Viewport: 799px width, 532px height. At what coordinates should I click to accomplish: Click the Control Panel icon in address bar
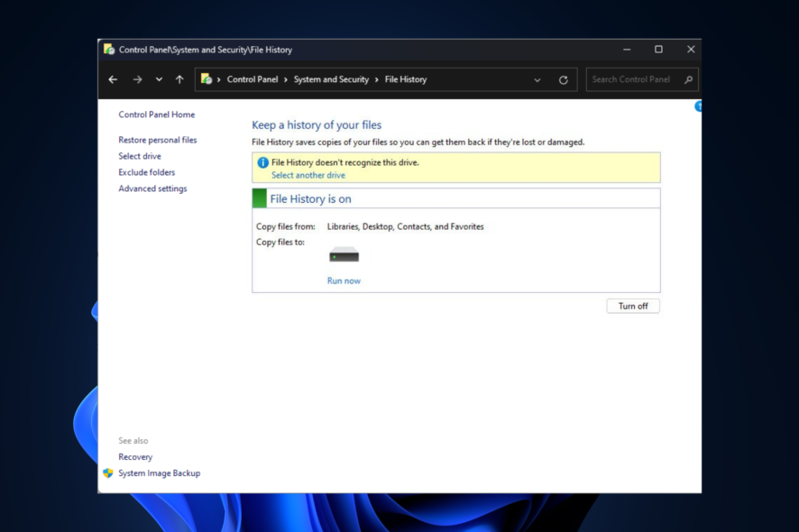(207, 79)
